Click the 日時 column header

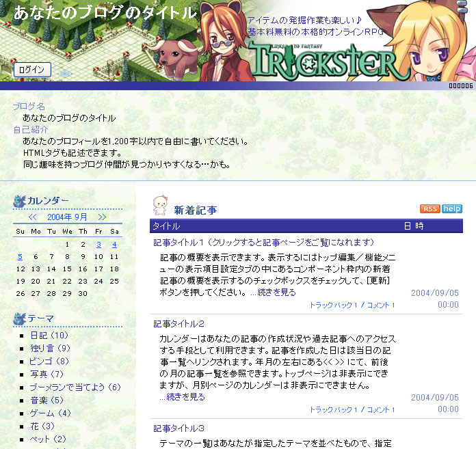[414, 226]
